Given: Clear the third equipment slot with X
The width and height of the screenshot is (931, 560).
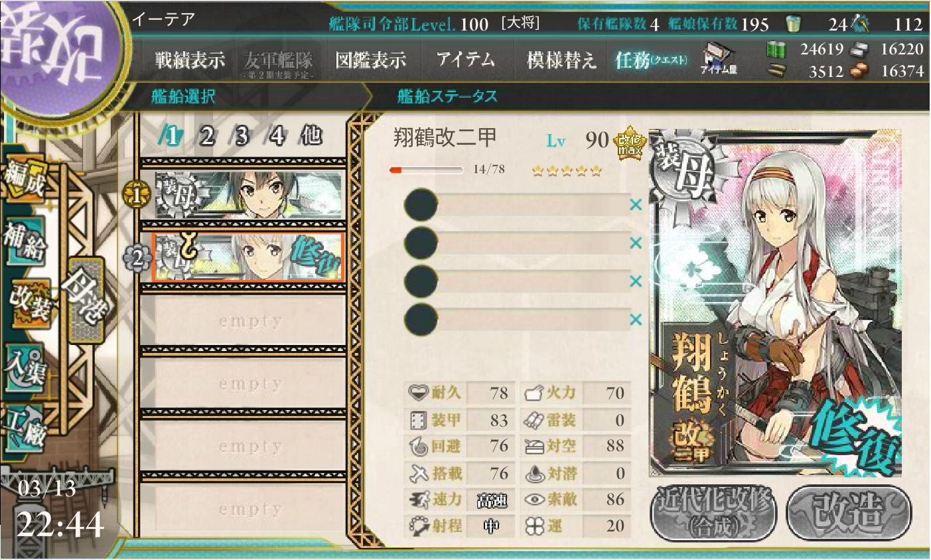Looking at the screenshot, I should click(635, 281).
